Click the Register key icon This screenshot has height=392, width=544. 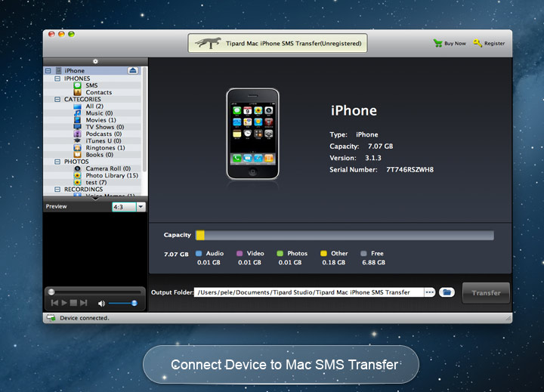pyautogui.click(x=478, y=43)
